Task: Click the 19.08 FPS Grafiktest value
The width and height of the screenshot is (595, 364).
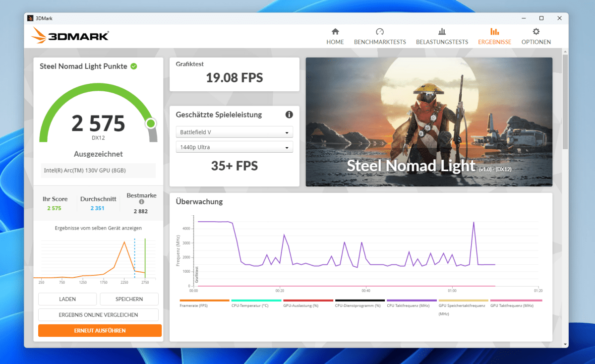Action: coord(235,78)
